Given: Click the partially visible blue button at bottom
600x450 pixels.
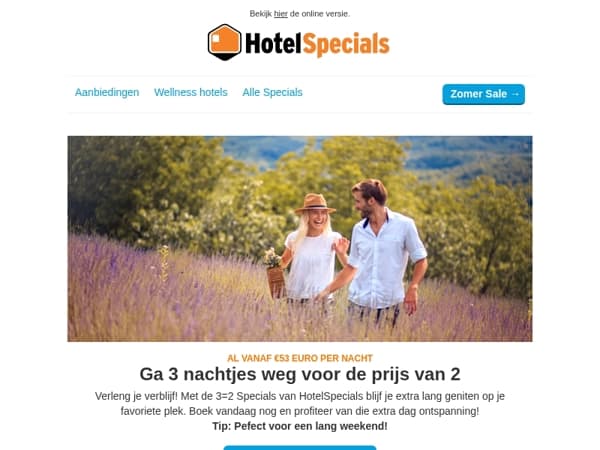Looking at the screenshot, I should pyautogui.click(x=300, y=448).
